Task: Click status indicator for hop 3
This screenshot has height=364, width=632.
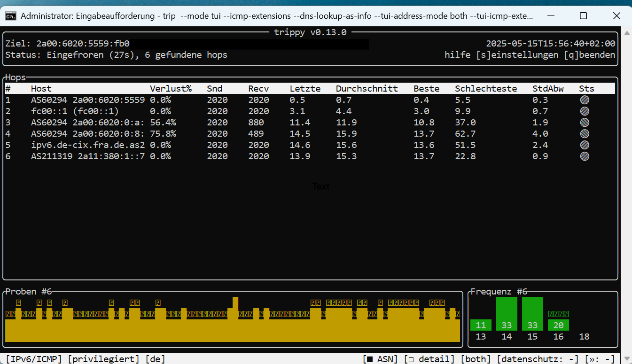Action: pyautogui.click(x=585, y=122)
